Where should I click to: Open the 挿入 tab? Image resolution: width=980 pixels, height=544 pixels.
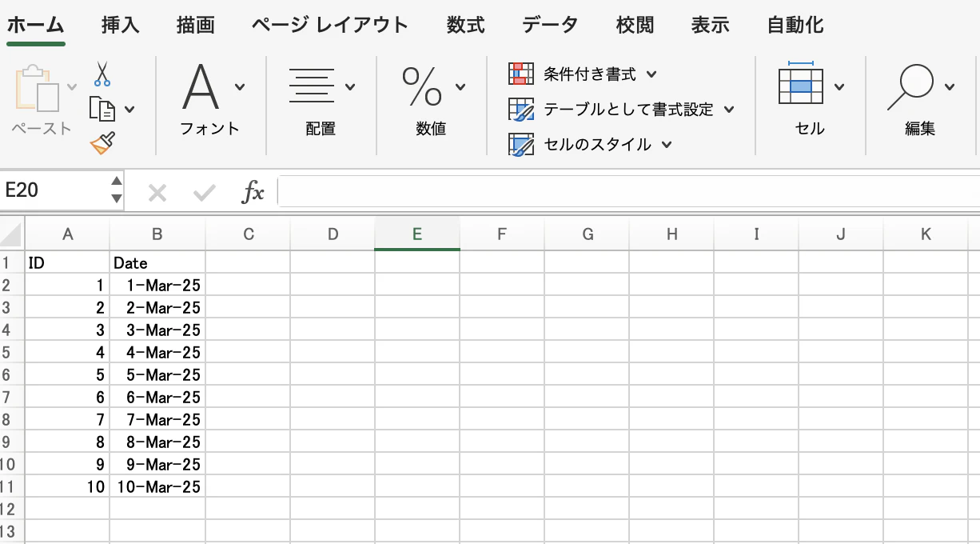coord(121,25)
